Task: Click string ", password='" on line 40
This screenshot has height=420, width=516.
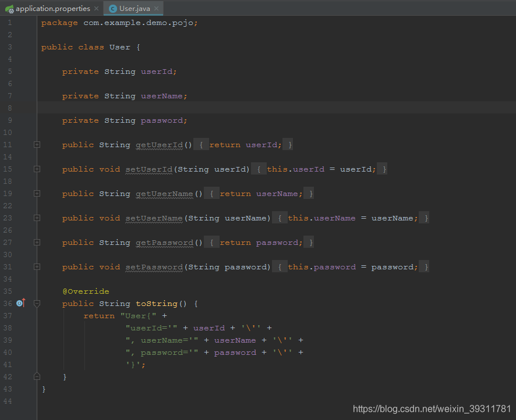Action: (162, 353)
